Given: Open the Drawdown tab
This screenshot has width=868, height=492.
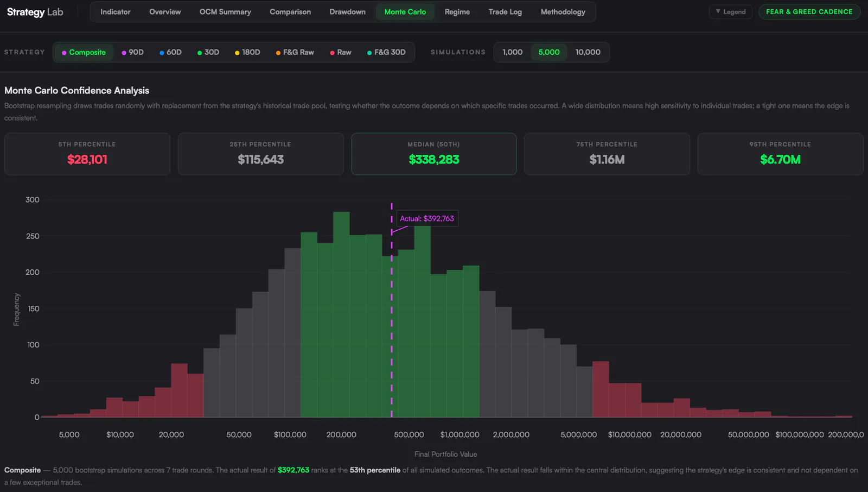Looking at the screenshot, I should [x=347, y=12].
